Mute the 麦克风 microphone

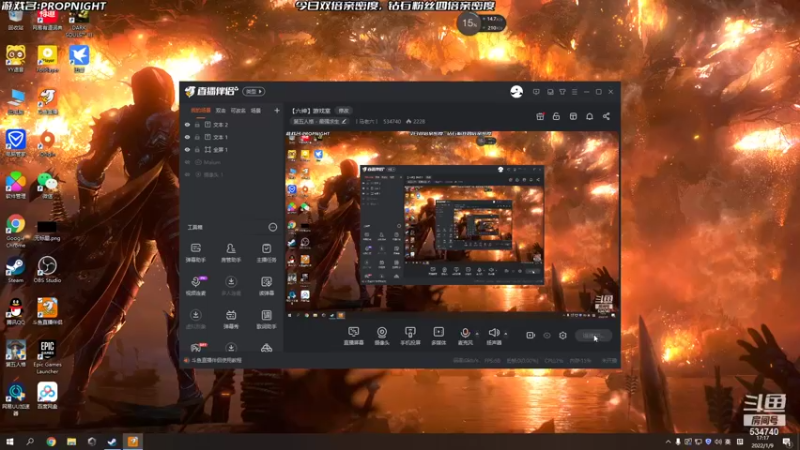click(x=465, y=336)
